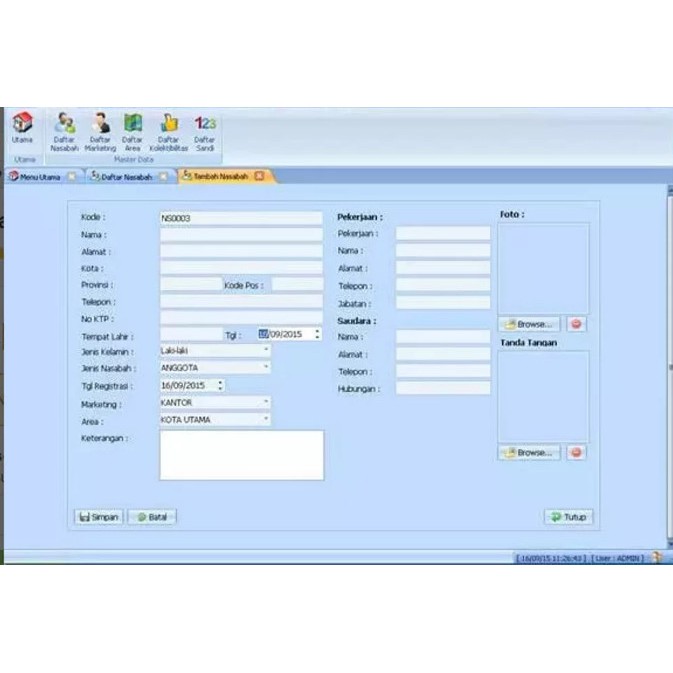Click the User: ADMIN status text

coord(618,558)
